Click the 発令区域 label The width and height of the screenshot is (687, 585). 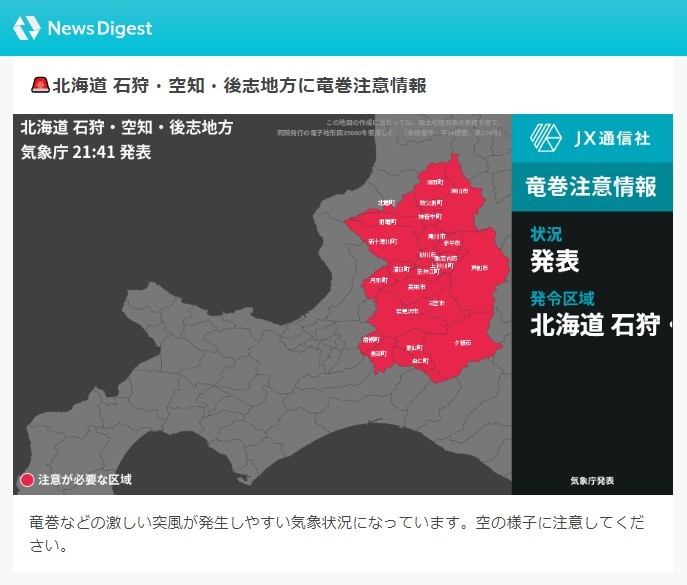pos(562,298)
